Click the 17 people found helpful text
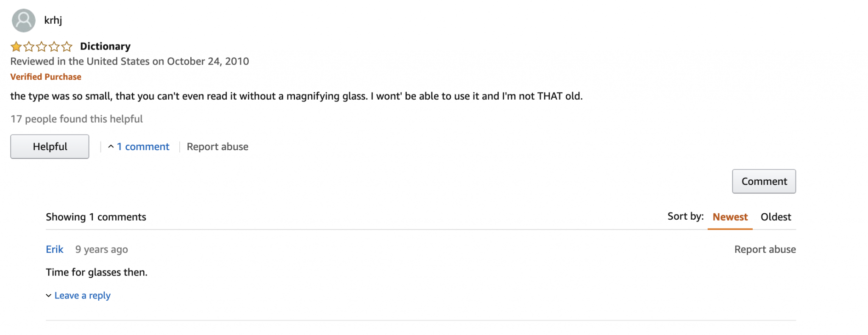Screen dimensions: 868x335 coord(76,119)
